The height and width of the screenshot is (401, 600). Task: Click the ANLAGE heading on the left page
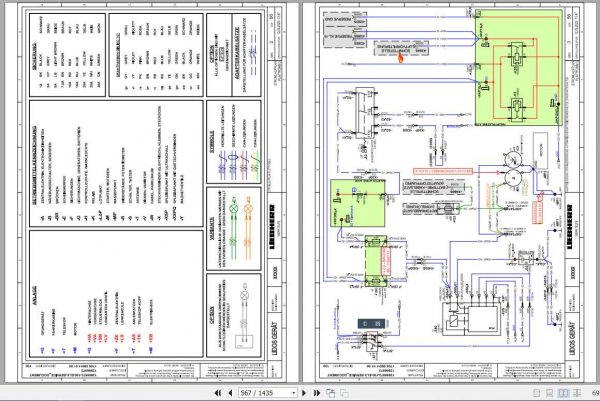point(35,296)
